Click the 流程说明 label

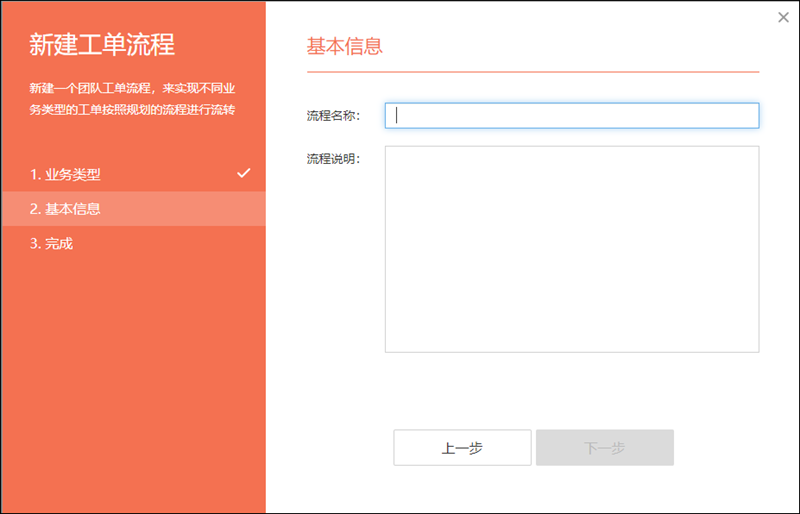click(x=333, y=158)
